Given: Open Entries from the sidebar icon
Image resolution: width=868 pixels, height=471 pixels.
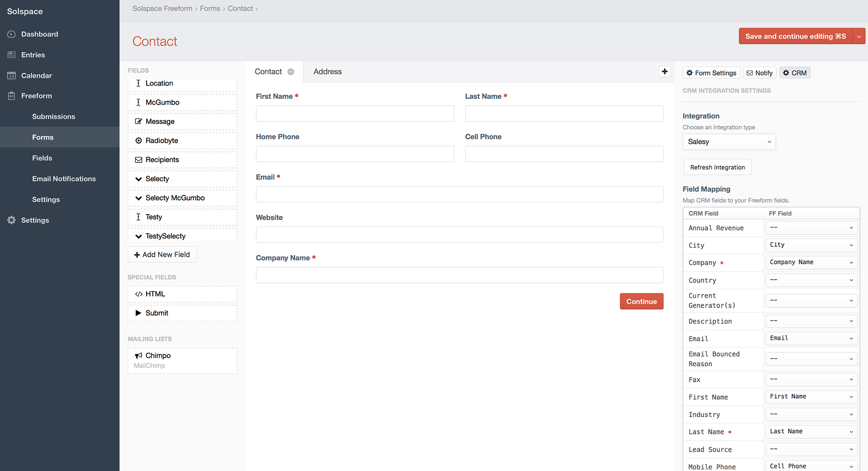Looking at the screenshot, I should pyautogui.click(x=11, y=54).
